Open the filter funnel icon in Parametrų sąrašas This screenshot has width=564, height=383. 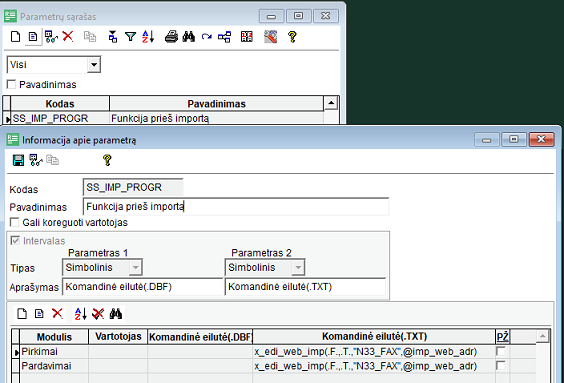click(130, 37)
